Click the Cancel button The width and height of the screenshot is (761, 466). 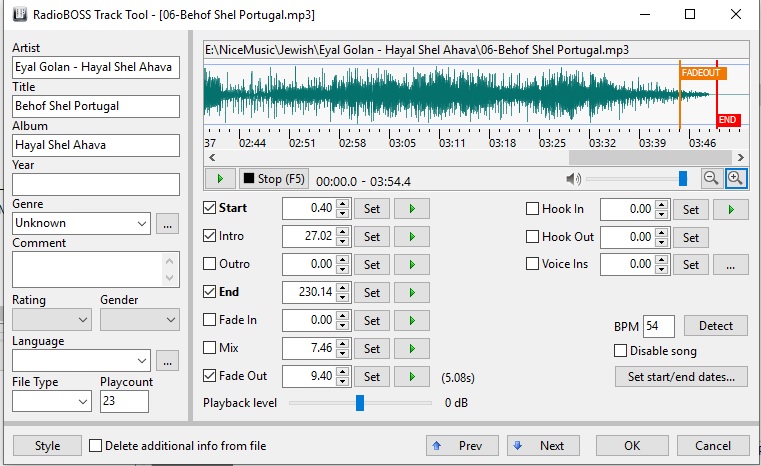712,446
